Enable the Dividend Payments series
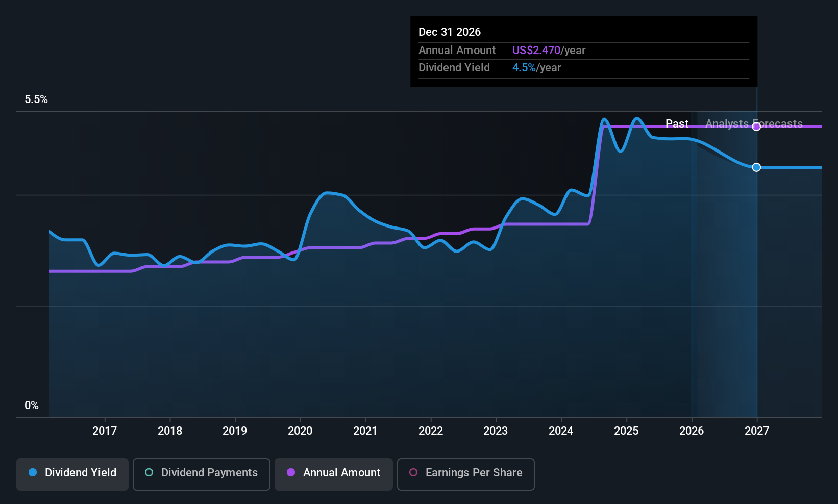Image resolution: width=838 pixels, height=504 pixels. [x=202, y=474]
